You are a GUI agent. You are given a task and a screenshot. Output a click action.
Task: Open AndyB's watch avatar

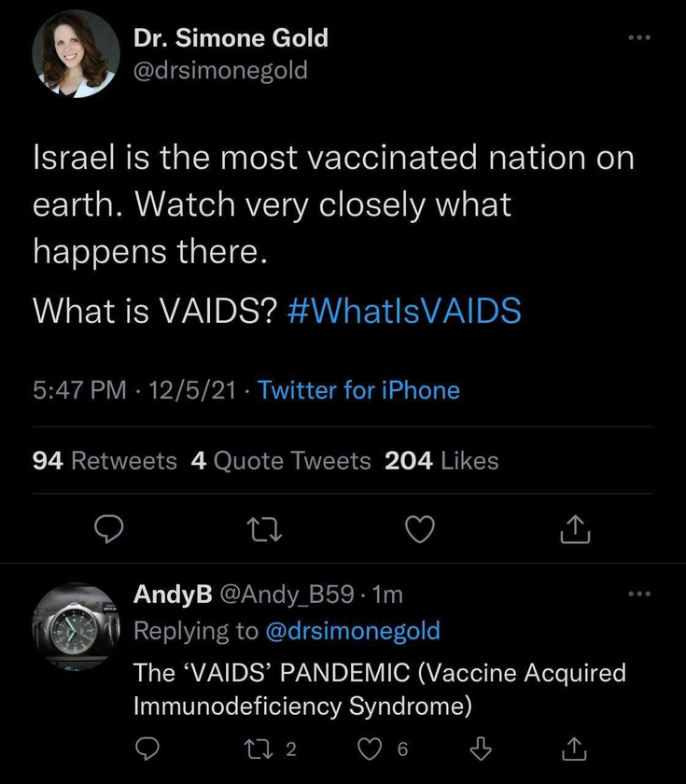76,626
